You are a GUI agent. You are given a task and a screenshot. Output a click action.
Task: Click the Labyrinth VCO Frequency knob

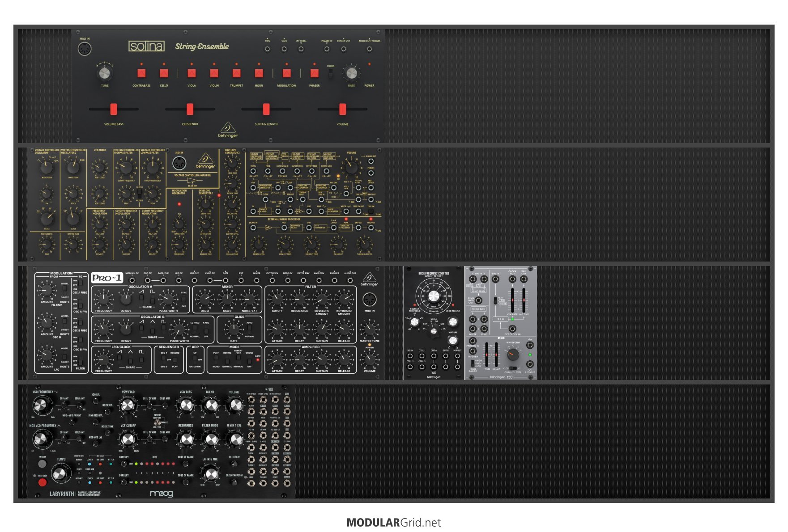click(x=40, y=406)
